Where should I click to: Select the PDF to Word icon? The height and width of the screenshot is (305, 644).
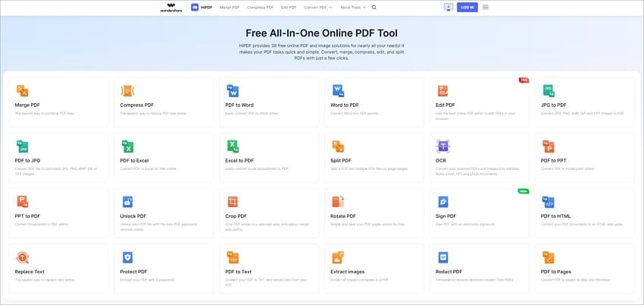tap(233, 90)
